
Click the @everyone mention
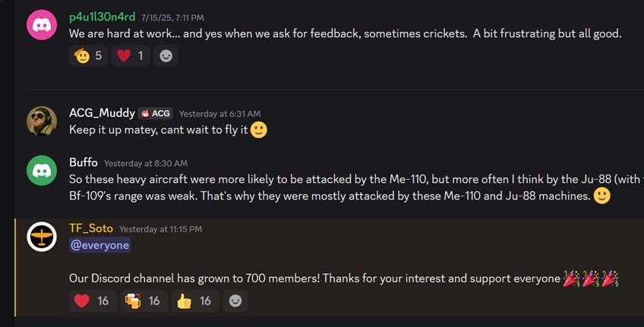(x=99, y=245)
